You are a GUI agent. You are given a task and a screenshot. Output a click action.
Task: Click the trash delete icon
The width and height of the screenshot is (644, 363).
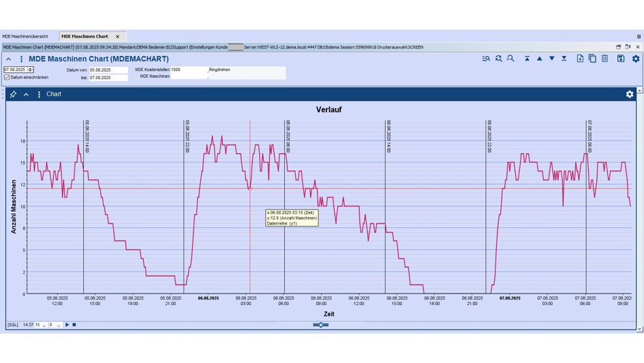tap(604, 59)
